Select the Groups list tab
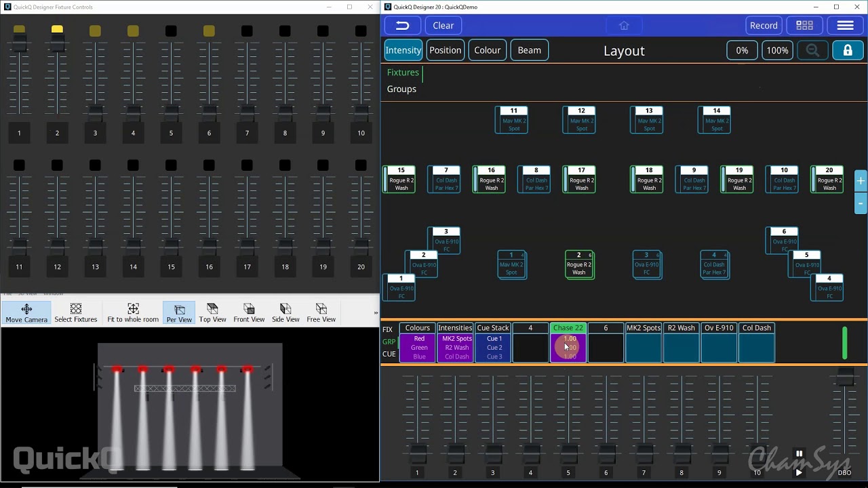 [x=401, y=89]
